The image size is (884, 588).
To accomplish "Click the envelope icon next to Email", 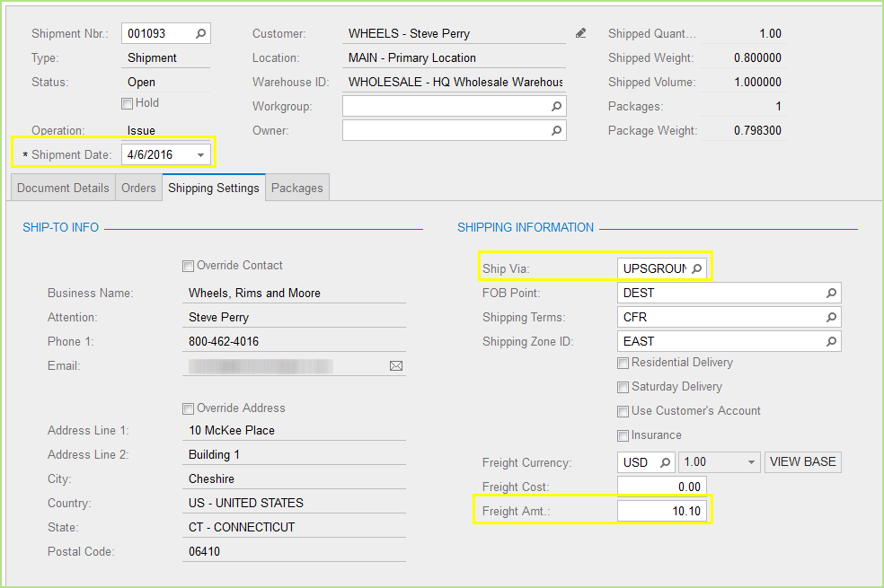I will 396,365.
